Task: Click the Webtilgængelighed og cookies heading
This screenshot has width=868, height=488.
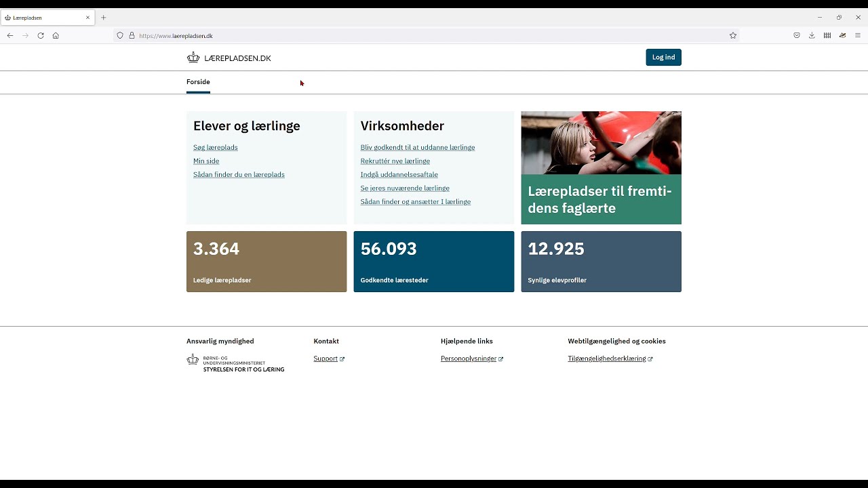Action: click(x=616, y=341)
